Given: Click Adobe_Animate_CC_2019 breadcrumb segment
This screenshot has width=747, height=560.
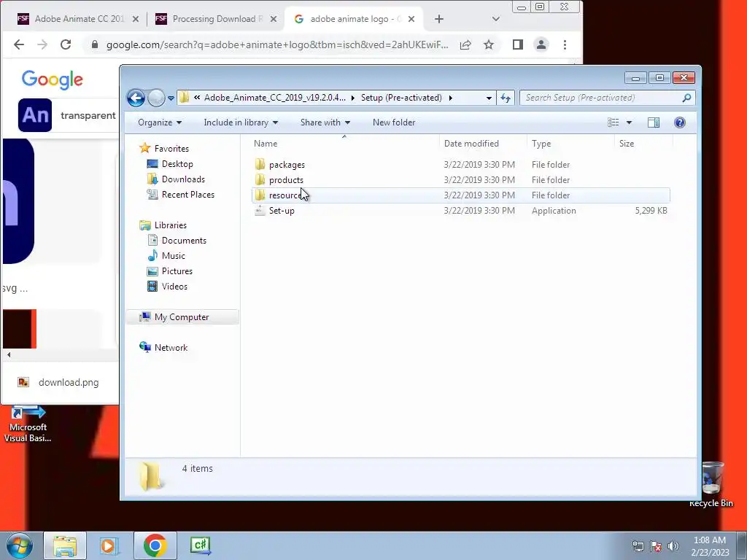Looking at the screenshot, I should pyautogui.click(x=275, y=98).
